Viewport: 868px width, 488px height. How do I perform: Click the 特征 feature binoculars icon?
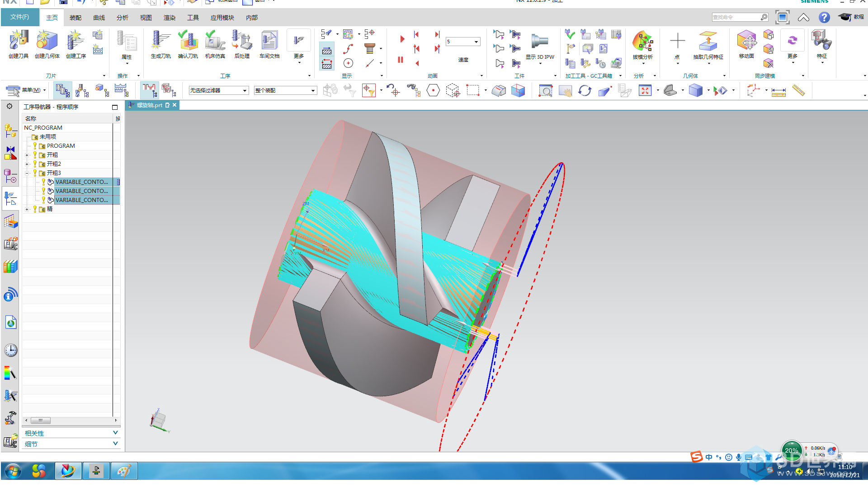tap(821, 44)
